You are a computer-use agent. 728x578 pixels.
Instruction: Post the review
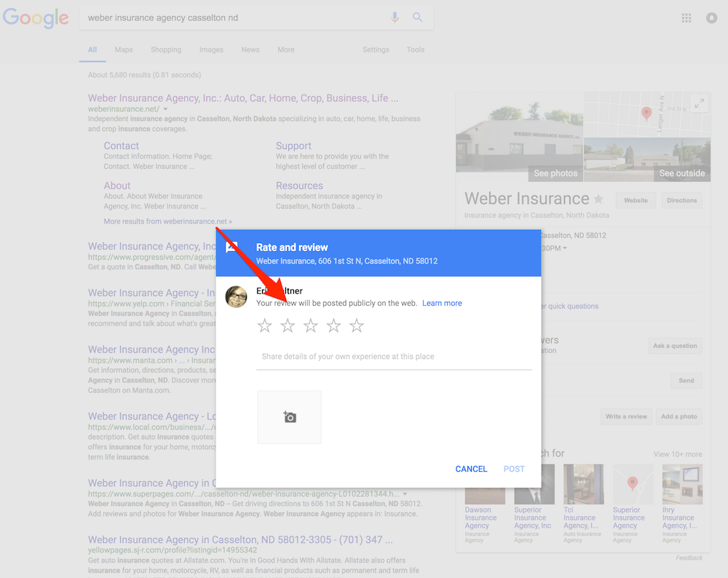click(x=514, y=469)
